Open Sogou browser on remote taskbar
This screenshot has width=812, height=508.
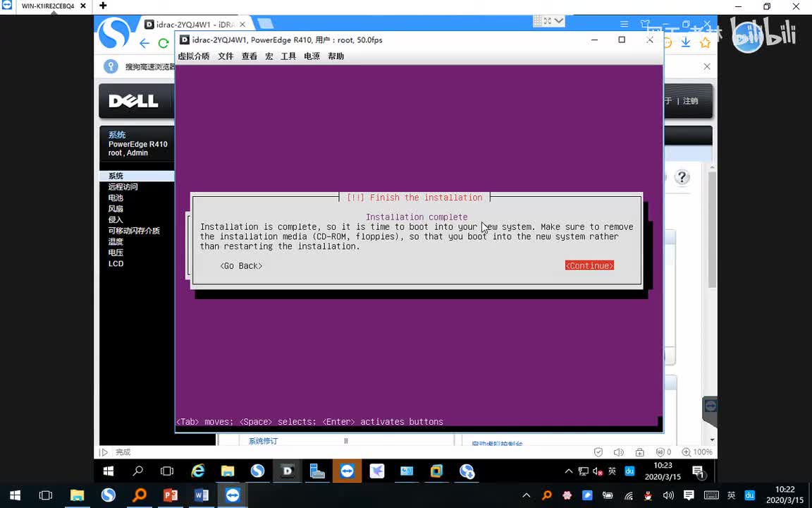pos(257,471)
